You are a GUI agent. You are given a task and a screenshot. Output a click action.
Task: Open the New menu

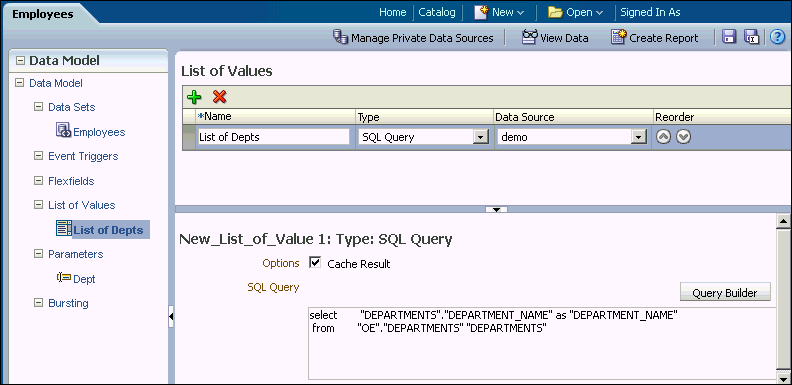pyautogui.click(x=508, y=13)
